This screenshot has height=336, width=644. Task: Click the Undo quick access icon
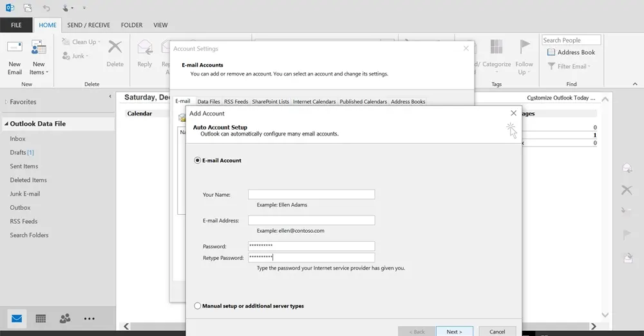point(46,8)
